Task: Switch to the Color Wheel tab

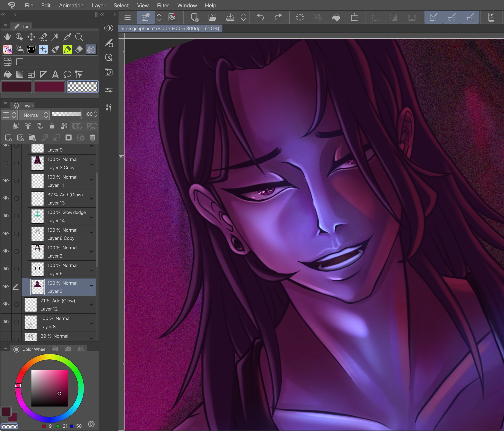Action: (x=30, y=349)
